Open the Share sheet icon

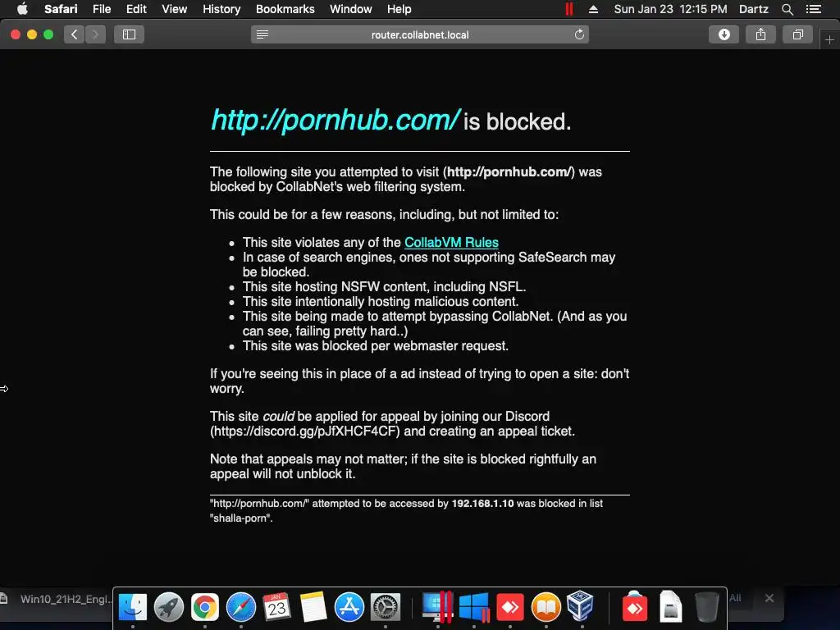click(x=760, y=34)
